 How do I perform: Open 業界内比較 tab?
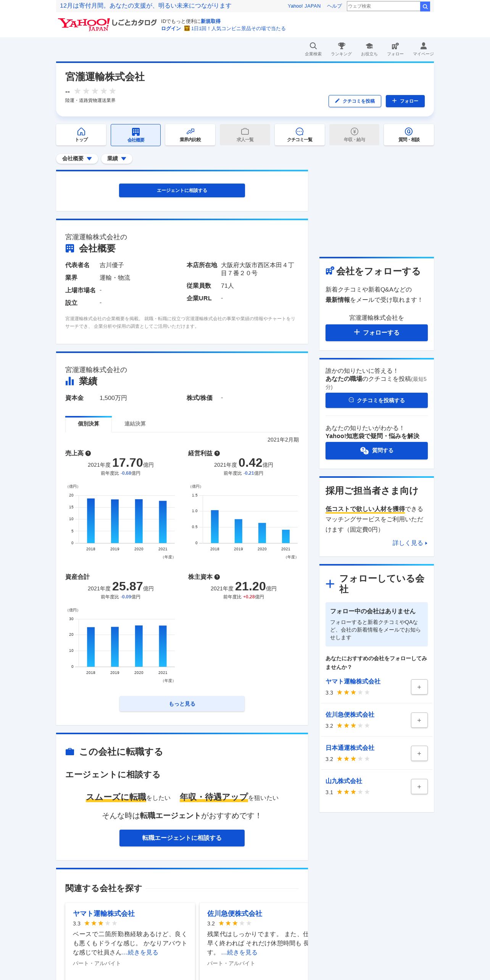190,135
